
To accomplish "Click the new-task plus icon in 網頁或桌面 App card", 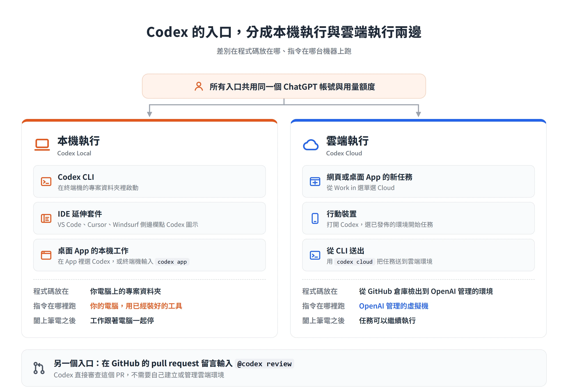I will [315, 182].
